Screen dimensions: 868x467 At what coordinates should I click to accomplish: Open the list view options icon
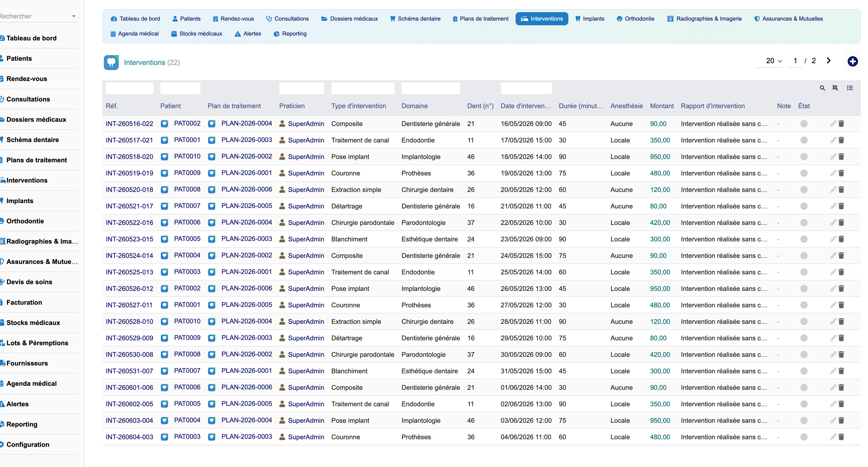click(850, 88)
